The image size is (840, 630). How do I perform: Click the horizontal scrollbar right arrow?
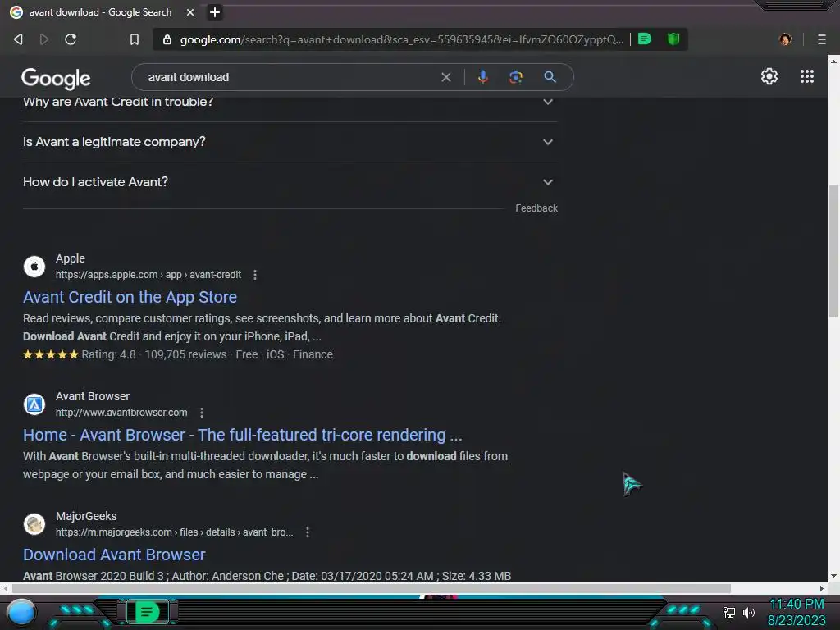coord(822,588)
